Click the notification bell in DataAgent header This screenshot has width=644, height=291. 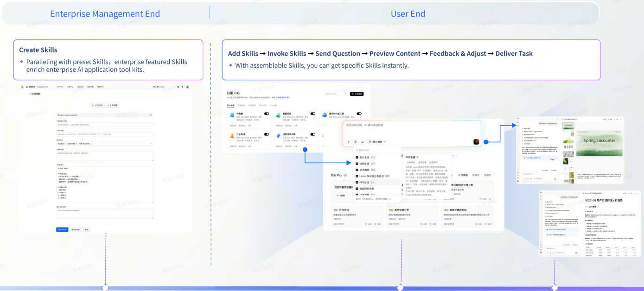pyautogui.click(x=183, y=87)
